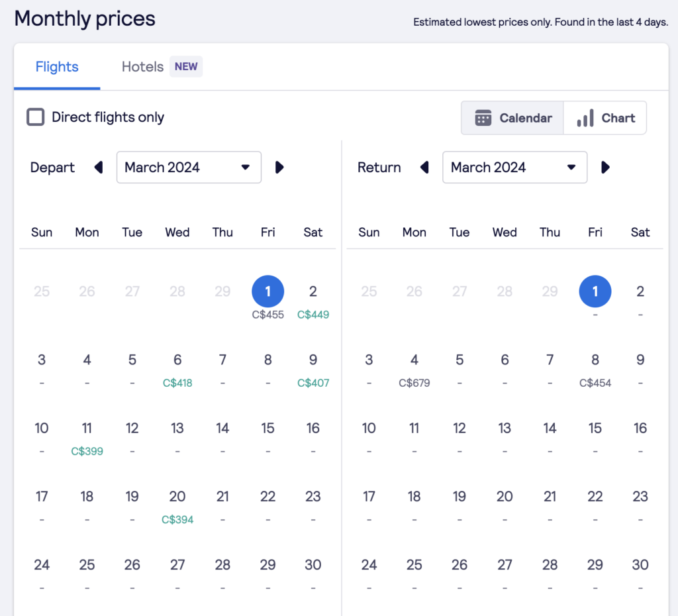The height and width of the screenshot is (616, 678).
Task: Switch view to Calendar mode
Action: (x=512, y=117)
